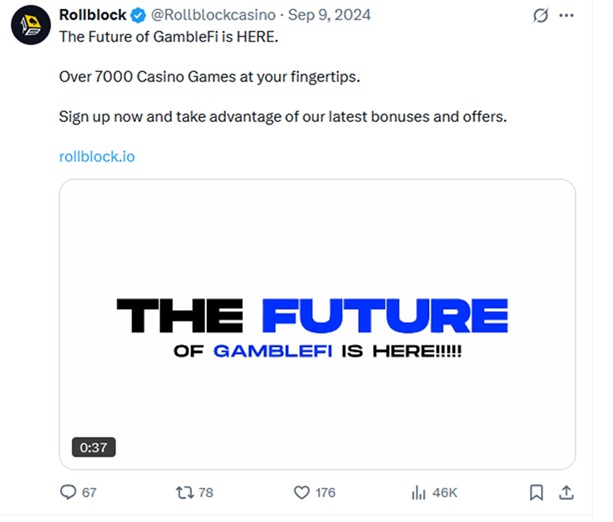Open the three-dot More options menu

(x=568, y=17)
